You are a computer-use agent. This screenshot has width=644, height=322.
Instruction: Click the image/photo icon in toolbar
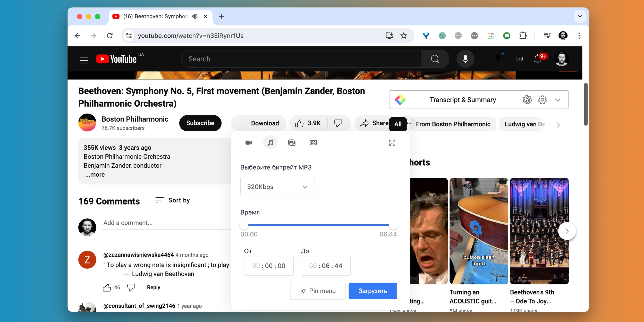pyautogui.click(x=292, y=142)
